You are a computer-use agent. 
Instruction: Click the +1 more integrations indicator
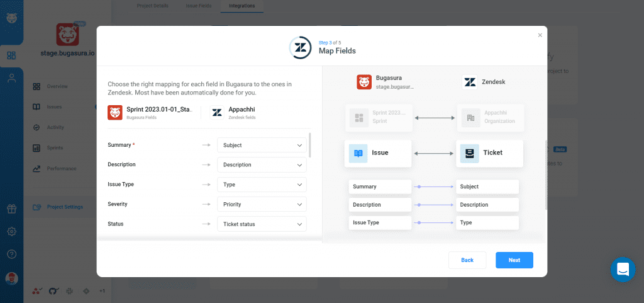point(103,291)
